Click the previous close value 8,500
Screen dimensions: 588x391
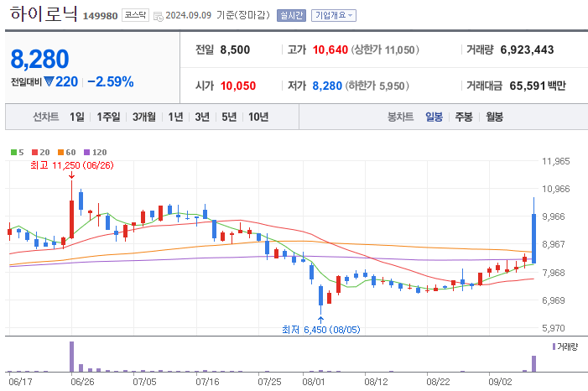pos(235,50)
